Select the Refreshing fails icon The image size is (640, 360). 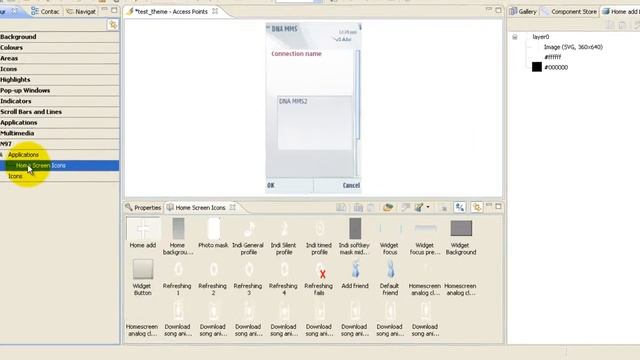point(320,270)
